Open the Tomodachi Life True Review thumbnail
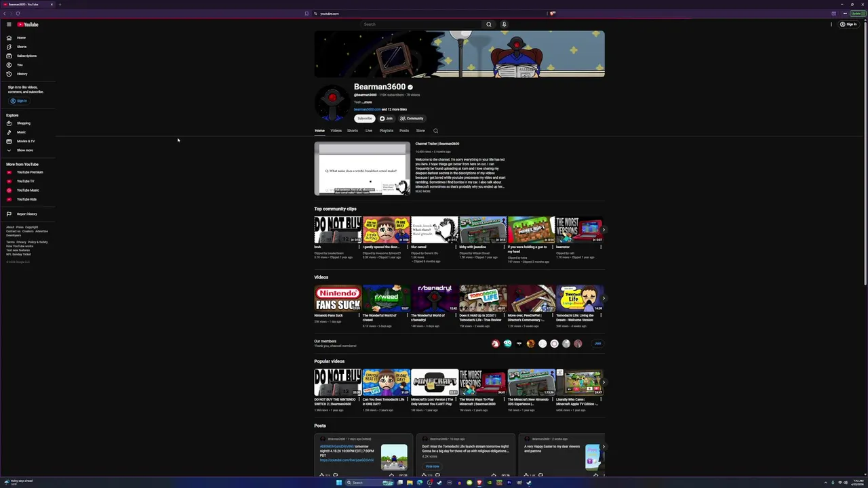Image resolution: width=868 pixels, height=488 pixels. [x=483, y=298]
